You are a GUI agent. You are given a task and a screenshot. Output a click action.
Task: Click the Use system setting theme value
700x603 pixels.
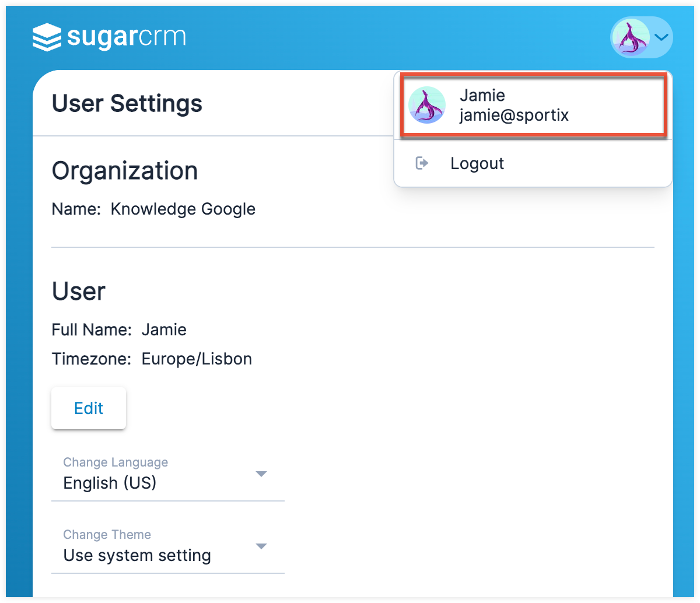(x=137, y=555)
